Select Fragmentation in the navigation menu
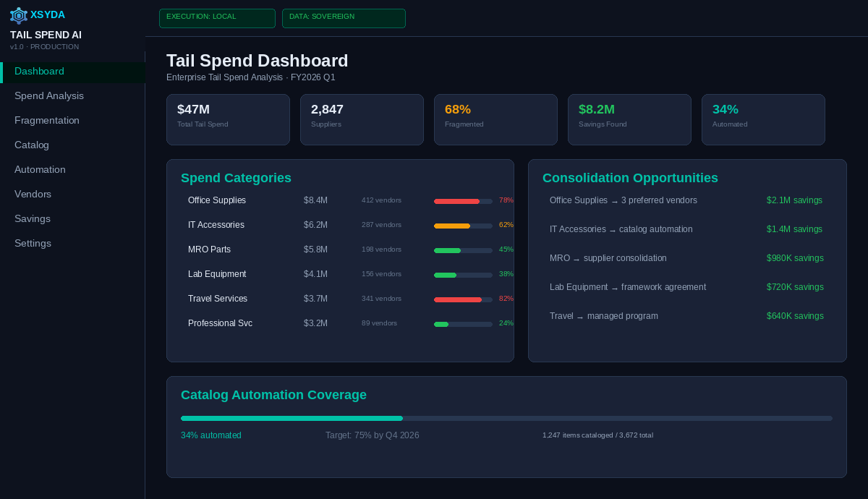 (x=47, y=120)
